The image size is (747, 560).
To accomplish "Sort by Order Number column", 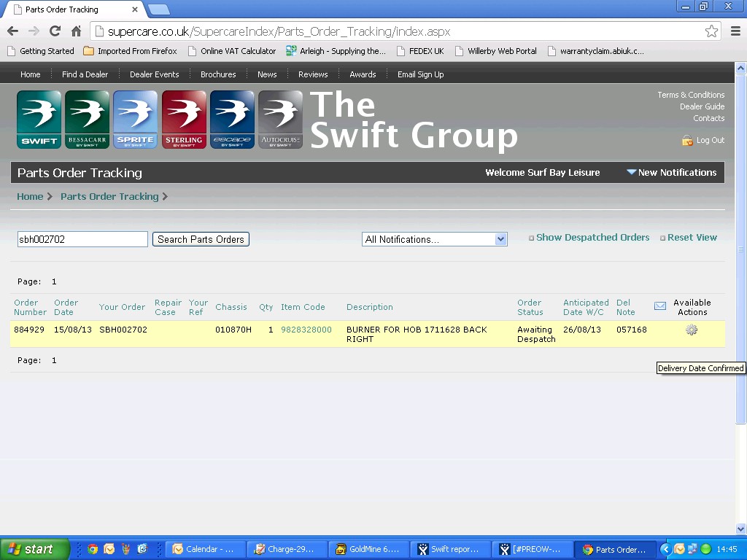I will tap(30, 307).
